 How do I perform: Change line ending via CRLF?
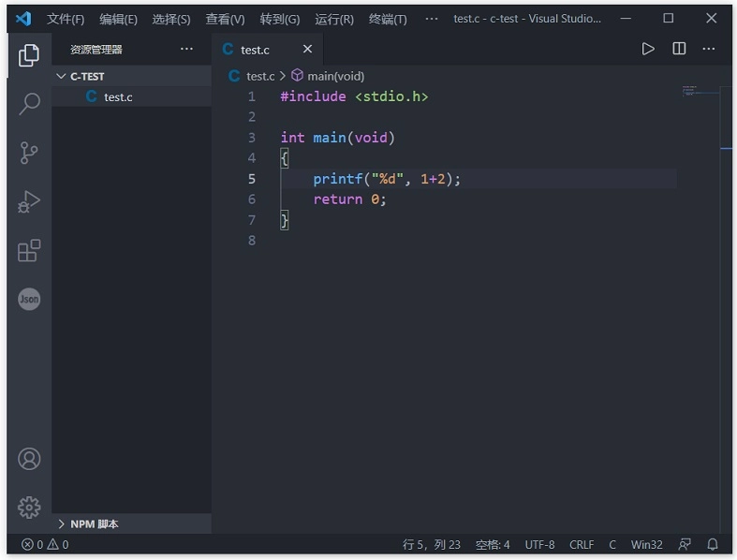pyautogui.click(x=582, y=544)
